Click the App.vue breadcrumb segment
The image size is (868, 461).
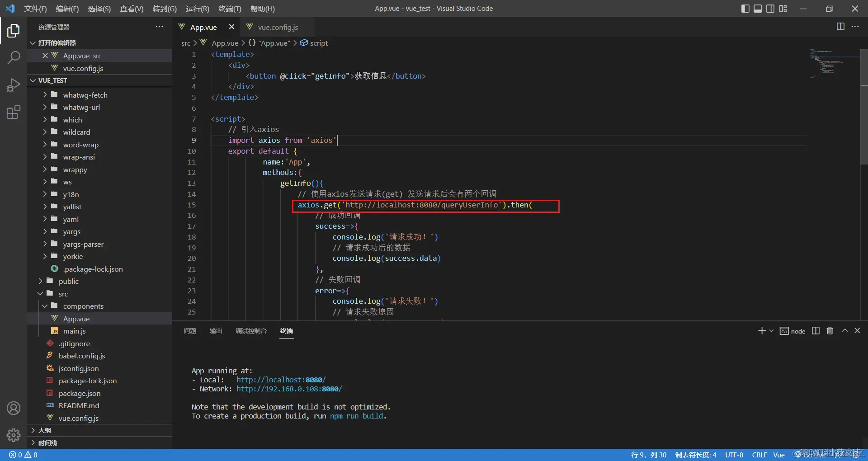coord(220,43)
